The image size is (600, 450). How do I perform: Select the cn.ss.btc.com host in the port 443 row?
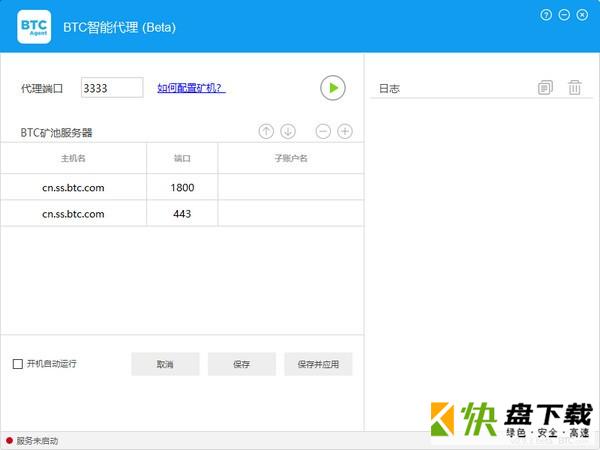(x=73, y=214)
